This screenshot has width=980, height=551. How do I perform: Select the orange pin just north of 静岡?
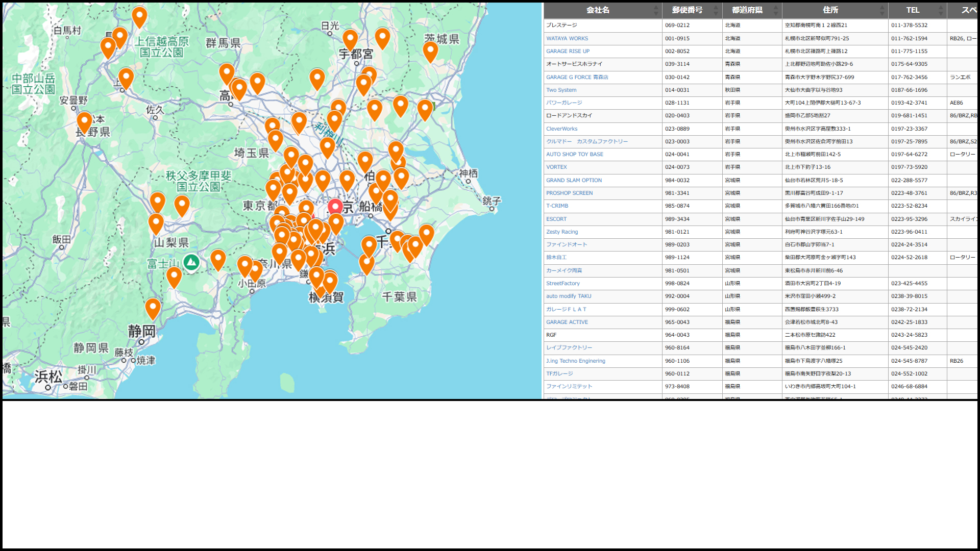(153, 308)
